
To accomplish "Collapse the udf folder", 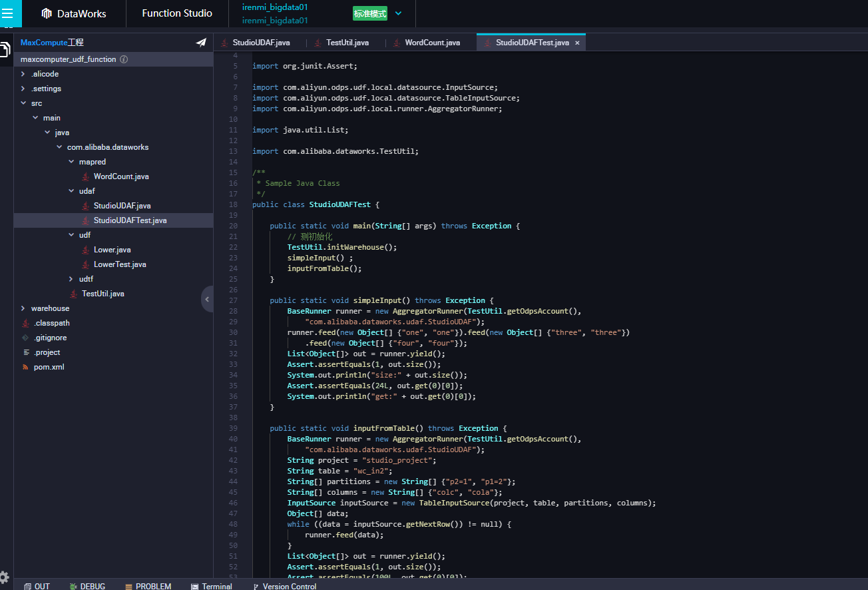I will pos(71,235).
